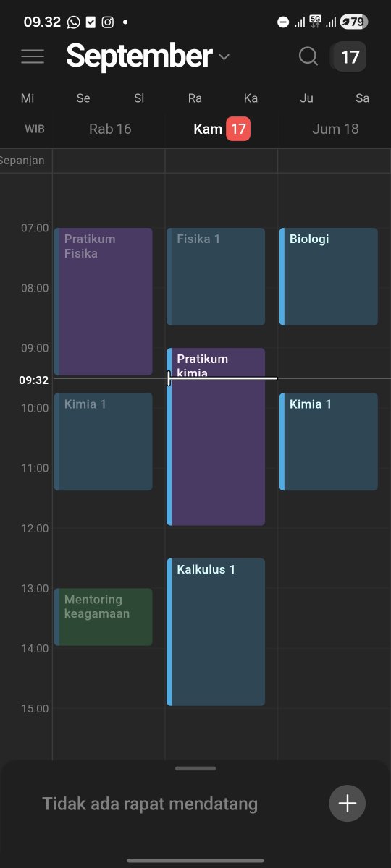Select the Rab 16 day column header

tap(110, 129)
